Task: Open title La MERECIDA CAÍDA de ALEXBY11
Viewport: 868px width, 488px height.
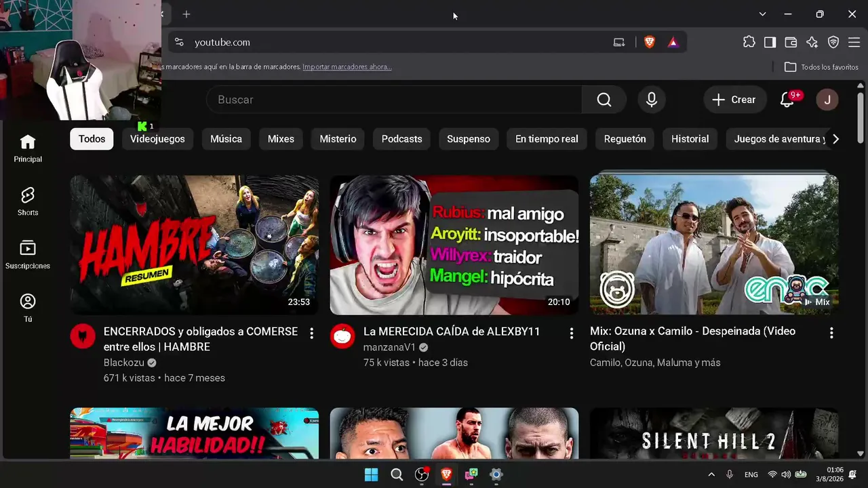Action: pyautogui.click(x=452, y=331)
